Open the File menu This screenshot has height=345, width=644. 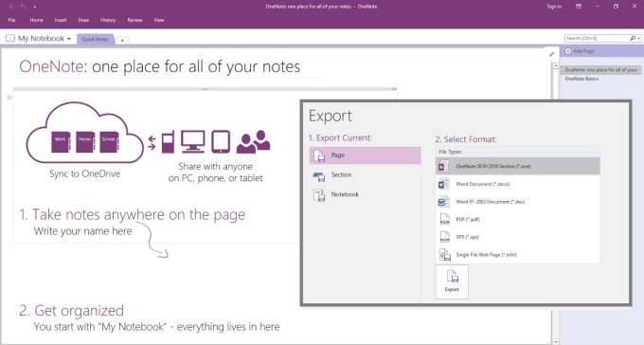click(x=11, y=20)
